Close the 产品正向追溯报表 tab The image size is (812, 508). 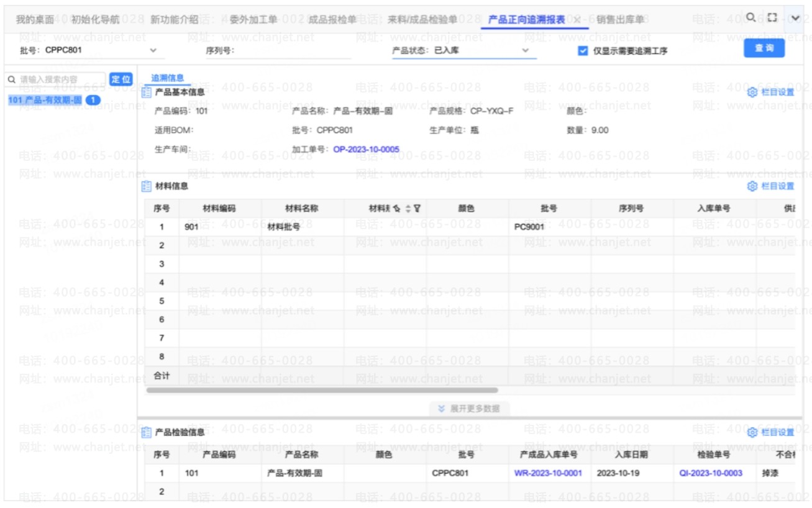point(577,20)
